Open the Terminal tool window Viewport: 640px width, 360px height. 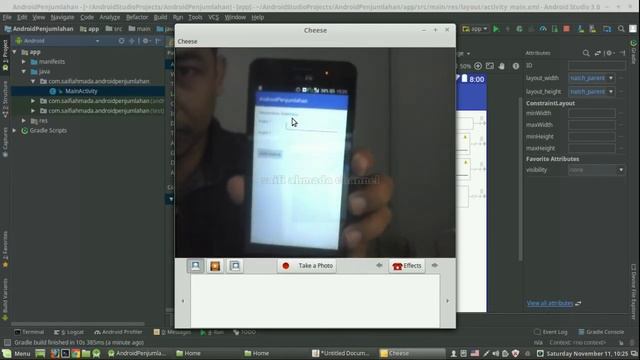tap(29, 332)
